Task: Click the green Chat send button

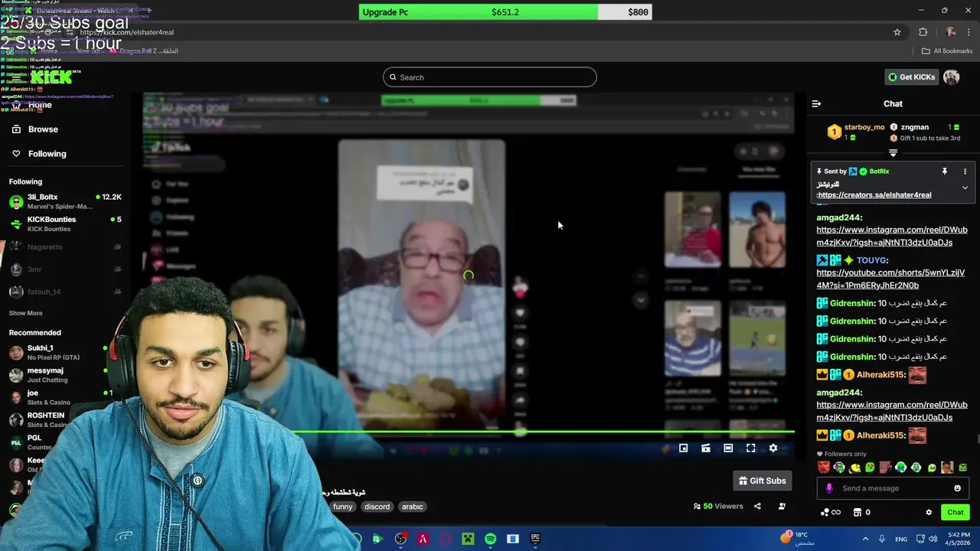Action: 955,512
